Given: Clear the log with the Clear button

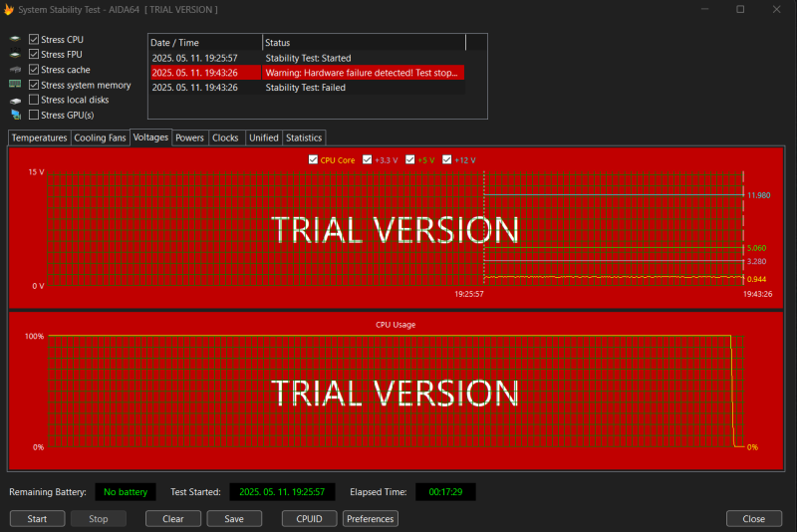Looking at the screenshot, I should pyautogui.click(x=172, y=519).
